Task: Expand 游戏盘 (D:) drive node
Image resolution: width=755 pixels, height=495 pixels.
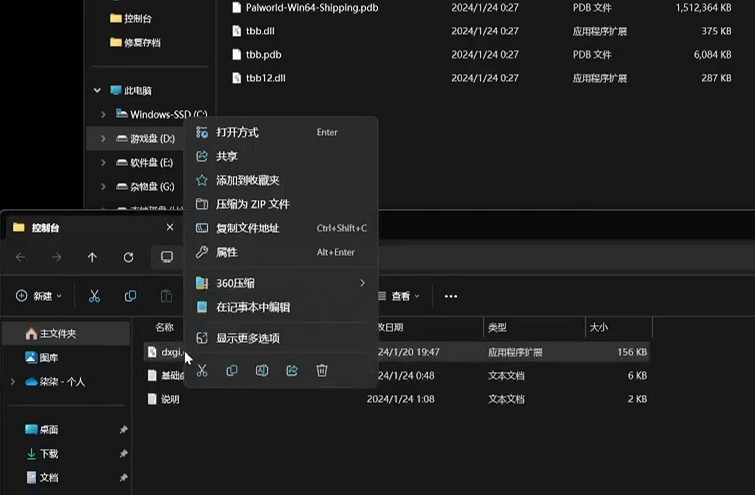Action: pyautogui.click(x=103, y=139)
